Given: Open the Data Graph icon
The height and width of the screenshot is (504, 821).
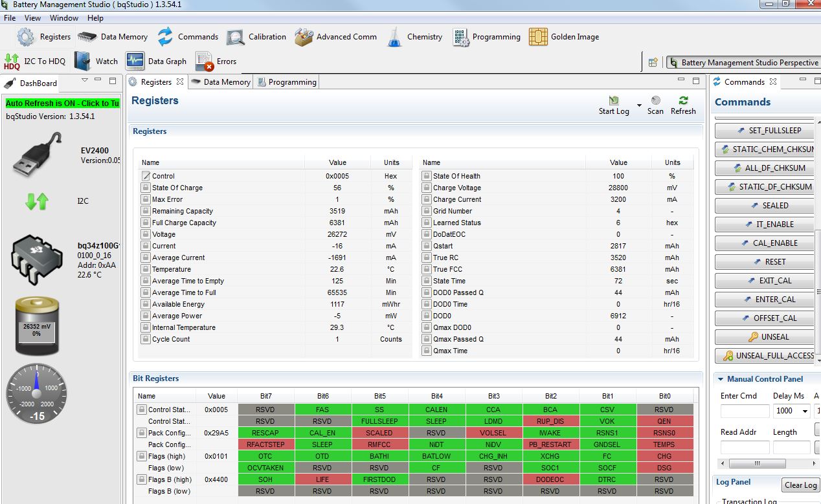Looking at the screenshot, I should click(x=135, y=61).
